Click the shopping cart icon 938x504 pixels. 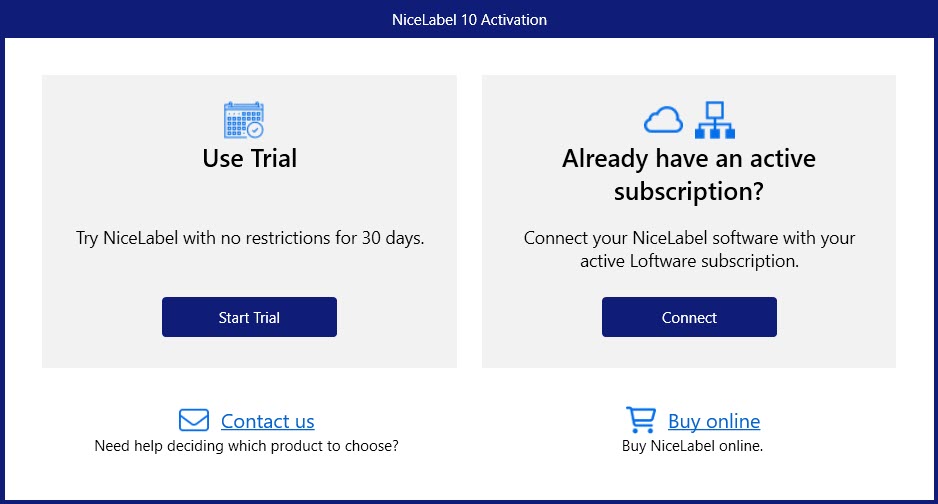coord(641,420)
